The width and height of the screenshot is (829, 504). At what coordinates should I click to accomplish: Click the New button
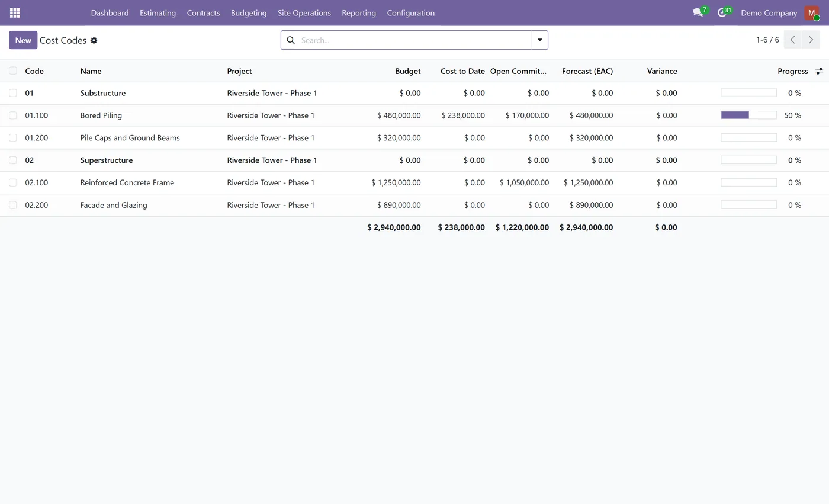[x=23, y=40]
